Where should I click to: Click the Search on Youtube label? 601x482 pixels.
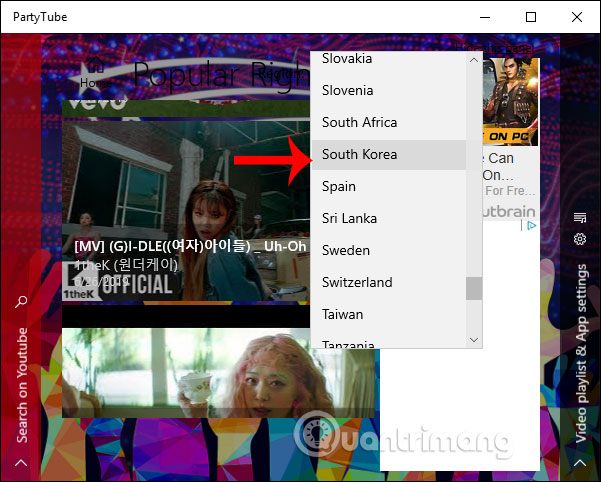pyautogui.click(x=22, y=385)
